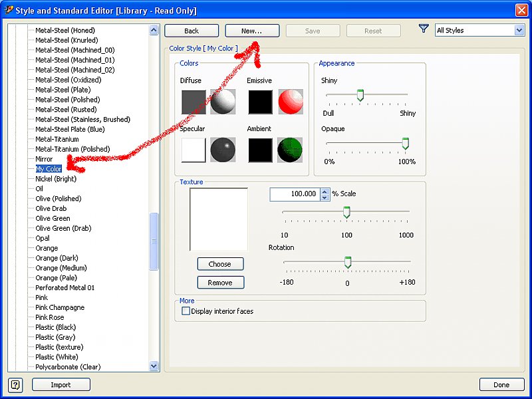The width and height of the screenshot is (532, 399).
Task: Click the Choose texture button
Action: click(220, 264)
